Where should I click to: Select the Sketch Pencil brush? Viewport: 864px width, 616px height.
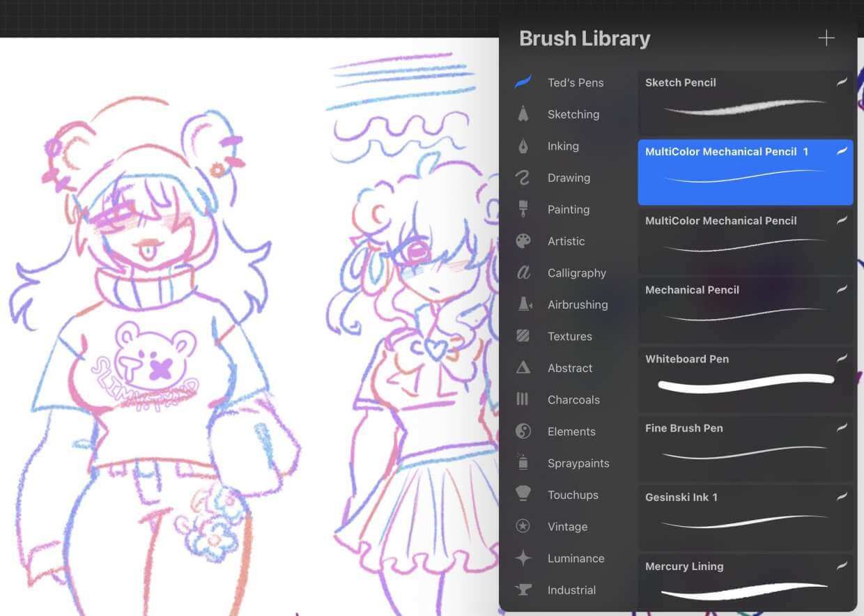pyautogui.click(x=745, y=102)
